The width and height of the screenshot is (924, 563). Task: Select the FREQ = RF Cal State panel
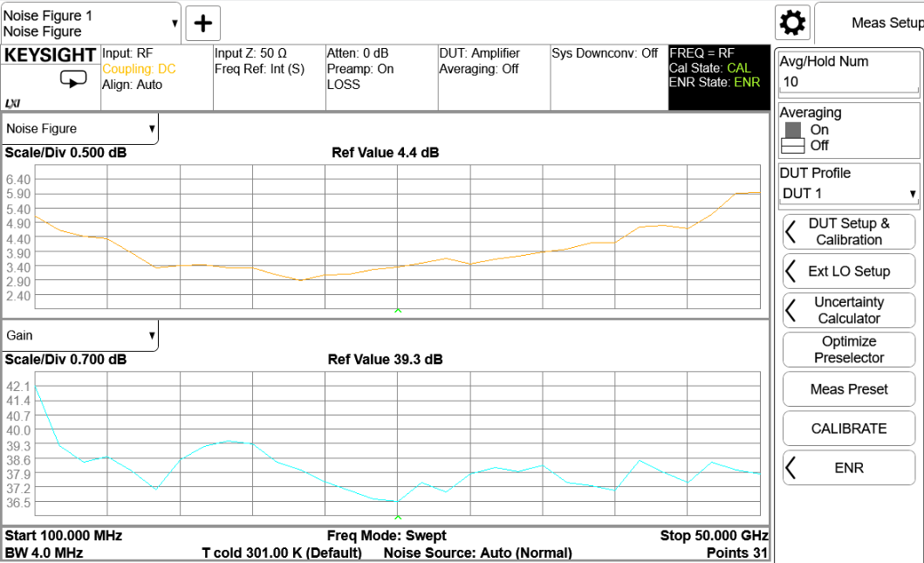[719, 77]
